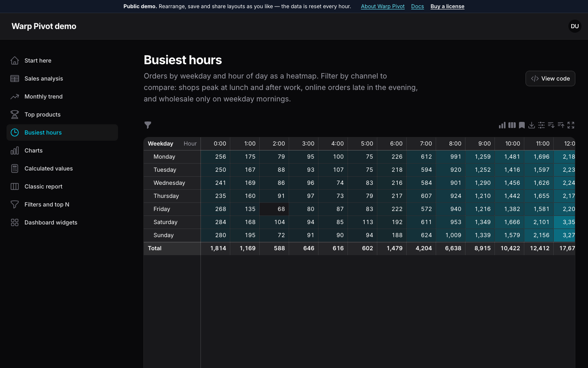Click the Buy a license link
Viewport: 588px width, 368px height.
pos(447,6)
